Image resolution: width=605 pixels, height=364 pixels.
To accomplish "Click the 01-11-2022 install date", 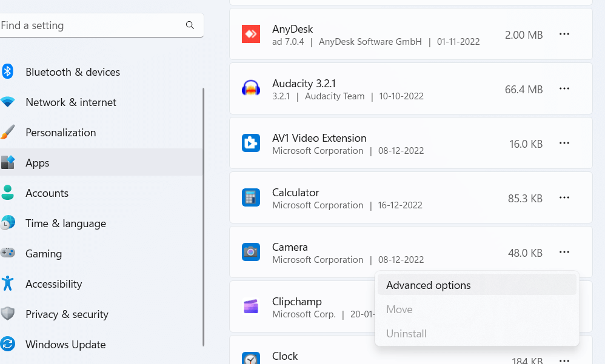I will [x=458, y=42].
